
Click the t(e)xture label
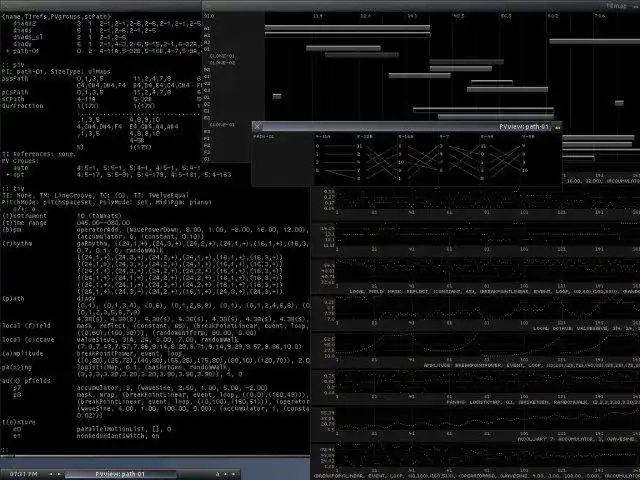(18, 422)
